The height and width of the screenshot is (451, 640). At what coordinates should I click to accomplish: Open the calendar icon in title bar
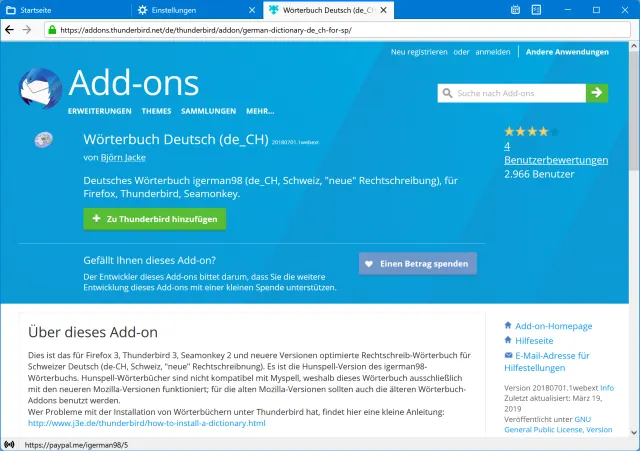[515, 10]
